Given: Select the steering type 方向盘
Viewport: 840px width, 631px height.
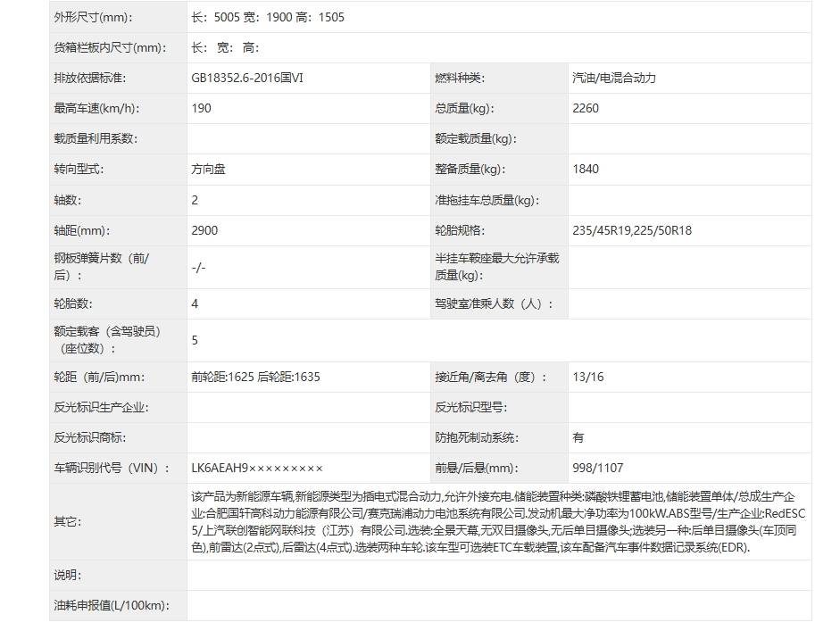Looking at the screenshot, I should [206, 169].
